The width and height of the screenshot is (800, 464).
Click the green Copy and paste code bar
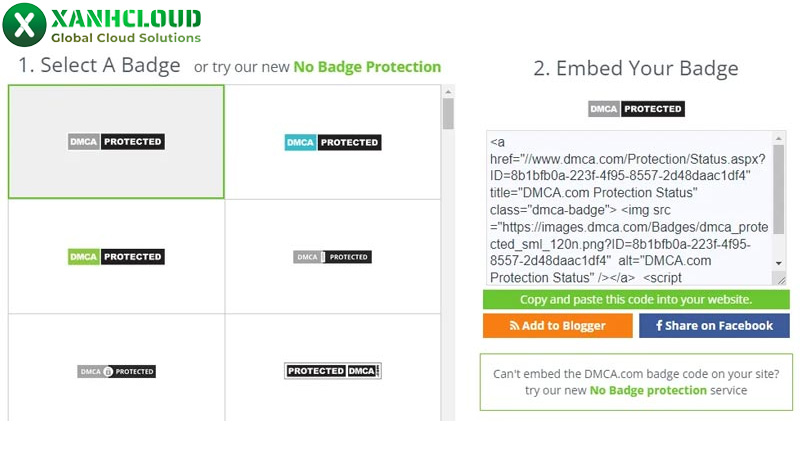[636, 300]
